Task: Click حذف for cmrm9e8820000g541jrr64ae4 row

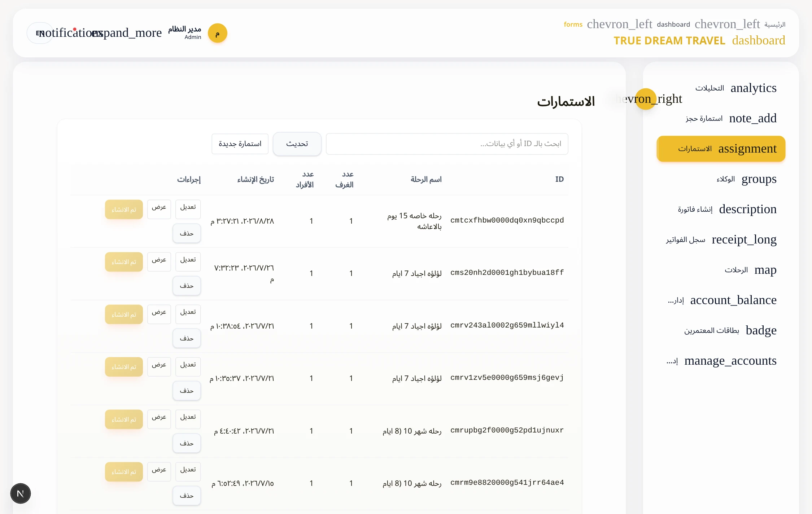Action: click(187, 496)
